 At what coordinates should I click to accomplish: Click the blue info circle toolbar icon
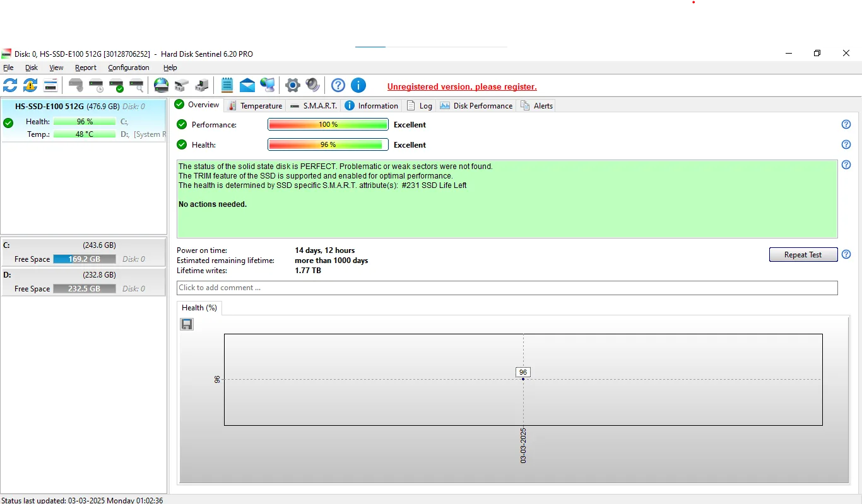pos(358,85)
